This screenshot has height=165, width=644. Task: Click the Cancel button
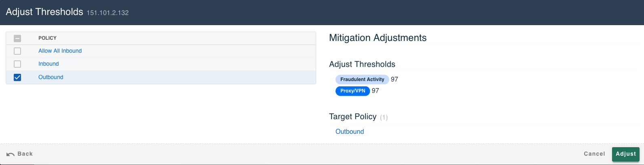click(x=594, y=154)
